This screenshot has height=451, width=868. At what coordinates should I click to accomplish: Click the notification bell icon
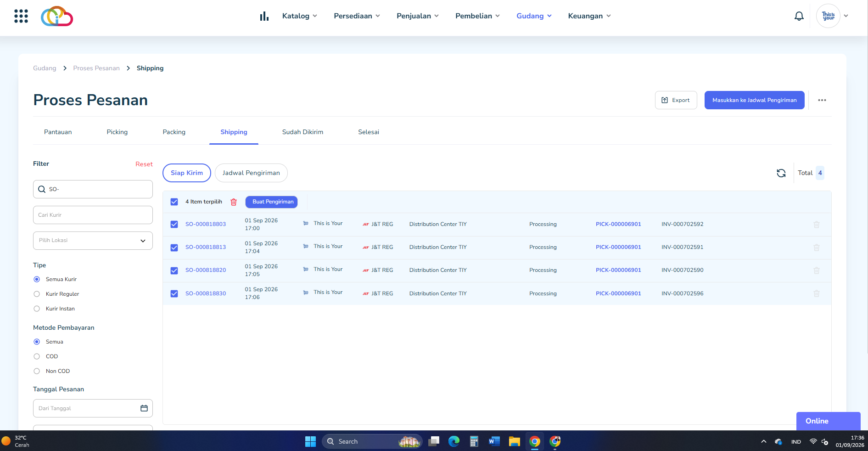point(799,16)
